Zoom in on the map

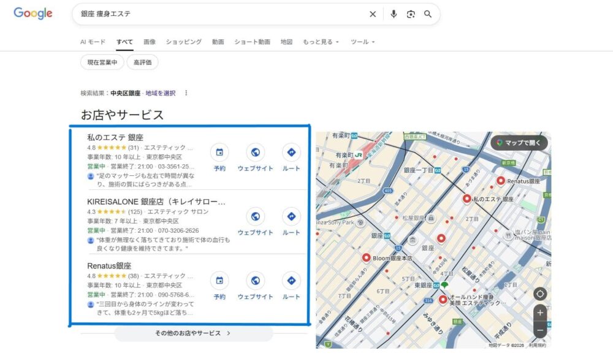[539, 313]
